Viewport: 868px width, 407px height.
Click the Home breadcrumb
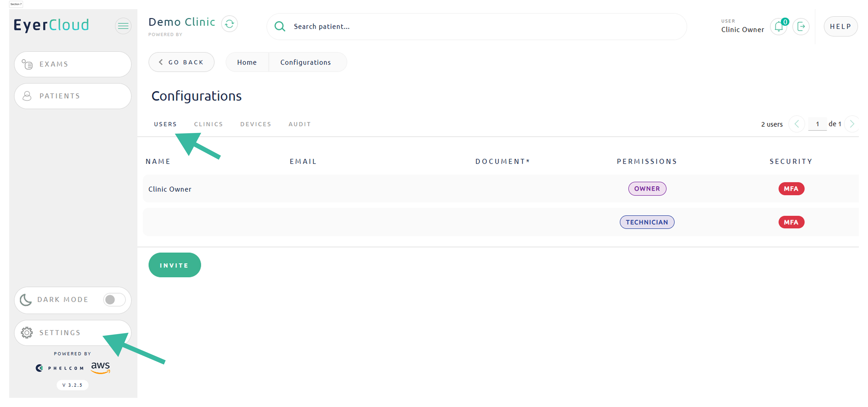247,62
